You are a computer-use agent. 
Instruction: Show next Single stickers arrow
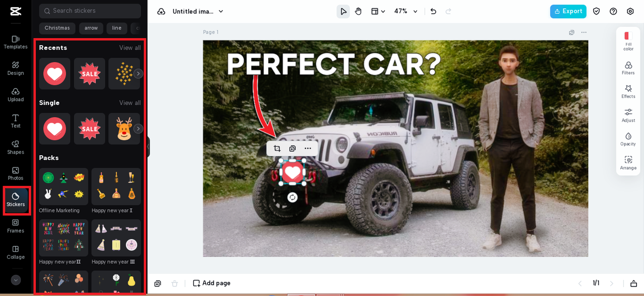(138, 129)
